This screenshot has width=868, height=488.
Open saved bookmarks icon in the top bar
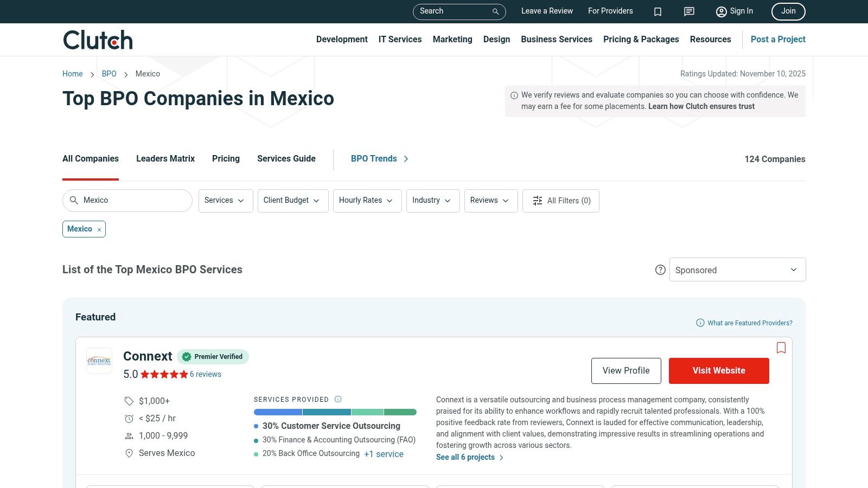[658, 11]
